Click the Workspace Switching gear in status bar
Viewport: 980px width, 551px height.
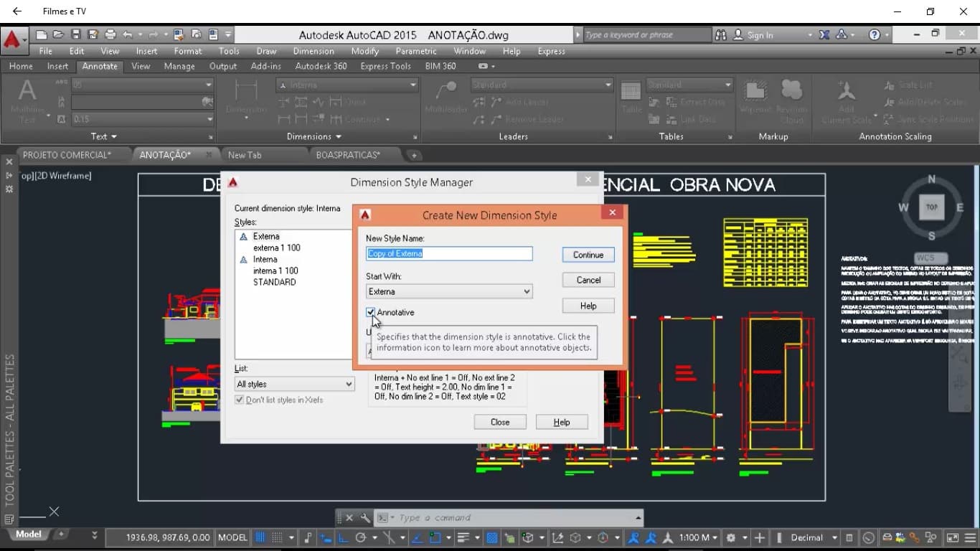pos(730,537)
